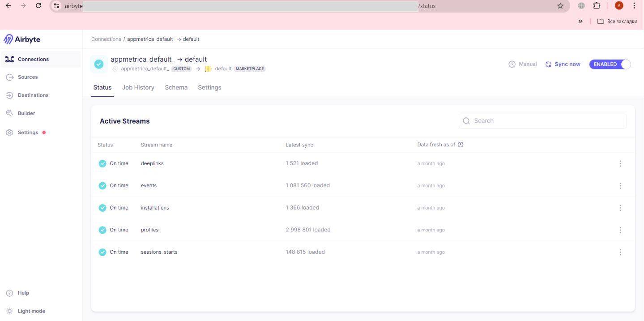Click the CUSTOM source badge

tap(181, 69)
